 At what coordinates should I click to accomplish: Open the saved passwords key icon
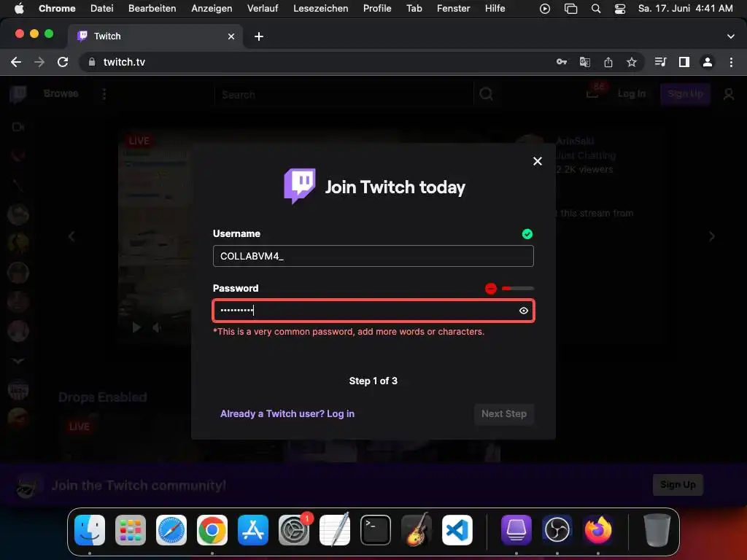562,62
